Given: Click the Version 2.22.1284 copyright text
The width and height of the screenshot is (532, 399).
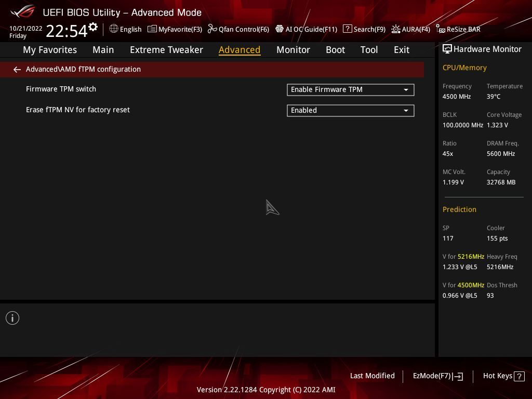Looking at the screenshot, I should pos(266,390).
